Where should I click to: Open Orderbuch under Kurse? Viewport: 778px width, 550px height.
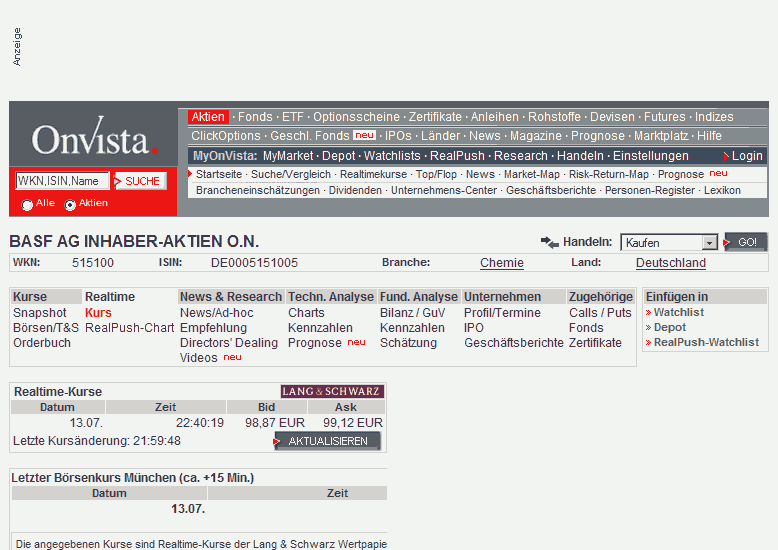(42, 343)
